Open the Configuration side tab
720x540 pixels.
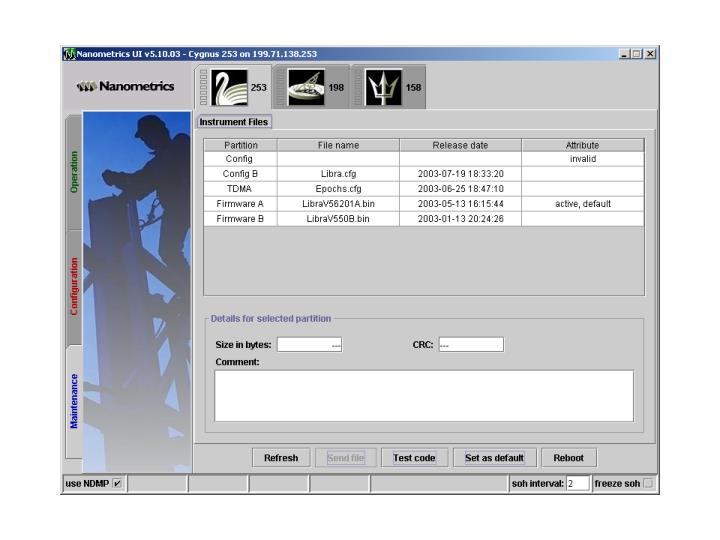click(x=74, y=287)
